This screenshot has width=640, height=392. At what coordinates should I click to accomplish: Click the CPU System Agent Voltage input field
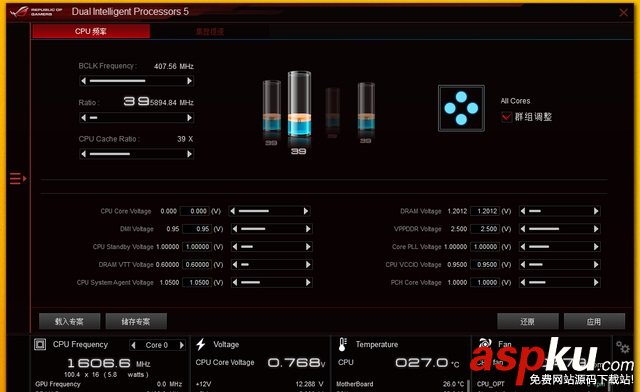pos(197,283)
